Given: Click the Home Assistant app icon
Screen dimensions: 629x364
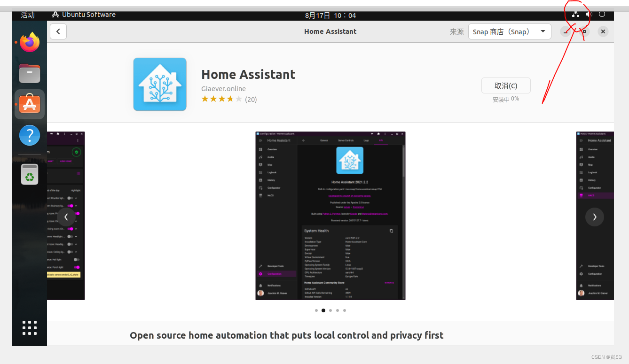Looking at the screenshot, I should 160,85.
